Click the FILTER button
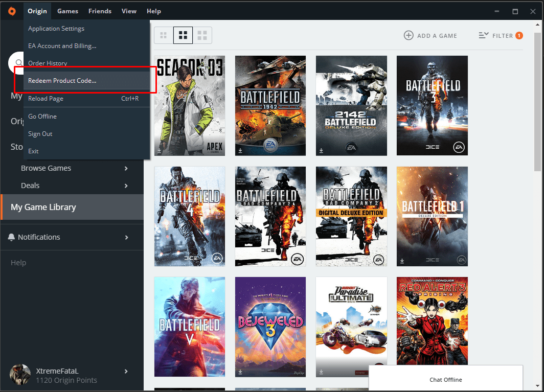The width and height of the screenshot is (544, 392). 501,35
